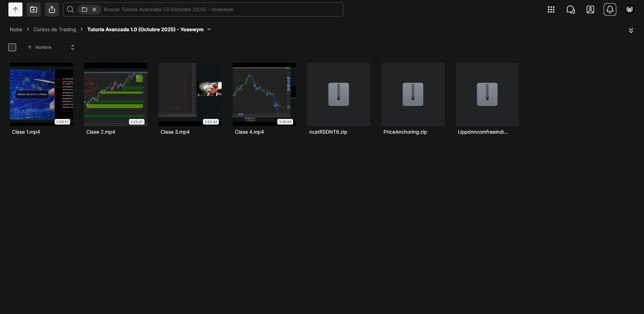Viewport: 644px width, 314px height.
Task: Click the Clase 3.mp4 file name
Action: [x=175, y=132]
